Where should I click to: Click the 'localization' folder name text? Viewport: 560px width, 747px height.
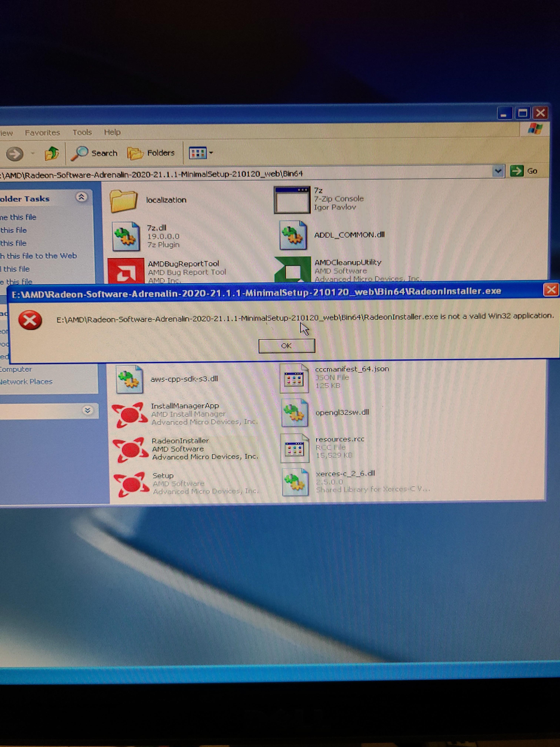[166, 200]
